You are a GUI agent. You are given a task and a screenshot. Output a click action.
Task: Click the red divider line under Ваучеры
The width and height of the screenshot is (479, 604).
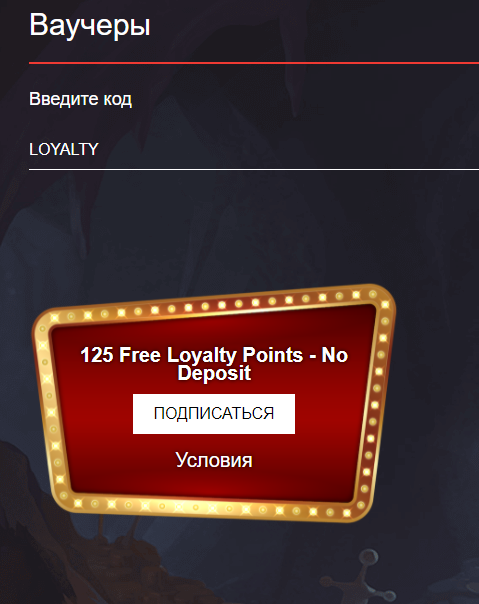(254, 62)
